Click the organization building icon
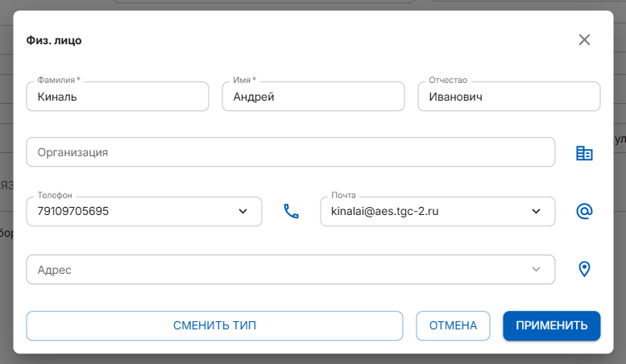626x364 pixels. point(584,153)
